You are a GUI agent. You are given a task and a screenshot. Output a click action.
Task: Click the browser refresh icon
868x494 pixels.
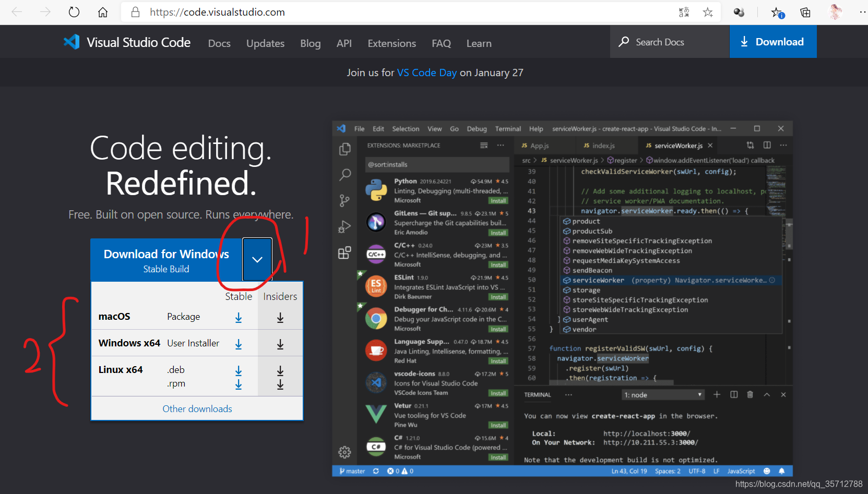click(74, 12)
